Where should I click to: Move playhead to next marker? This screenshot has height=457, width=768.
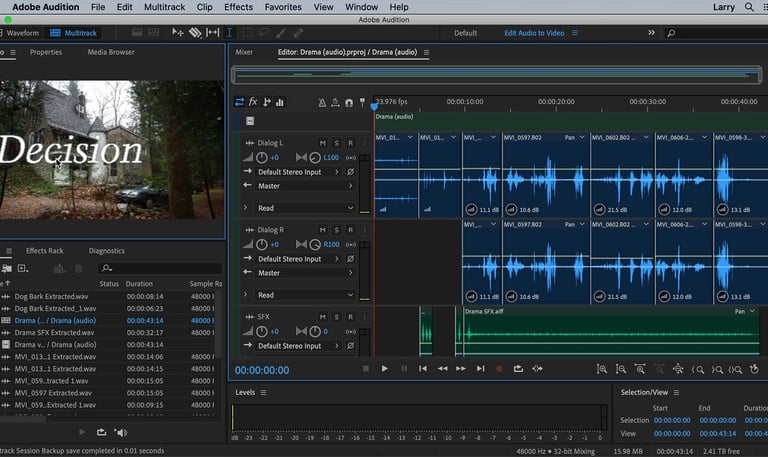(x=480, y=368)
